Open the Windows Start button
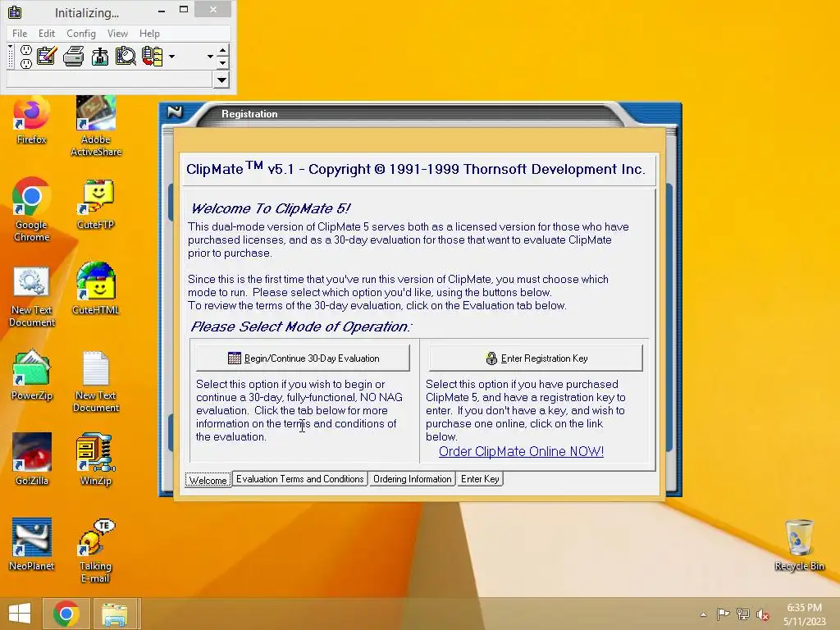 point(20,614)
